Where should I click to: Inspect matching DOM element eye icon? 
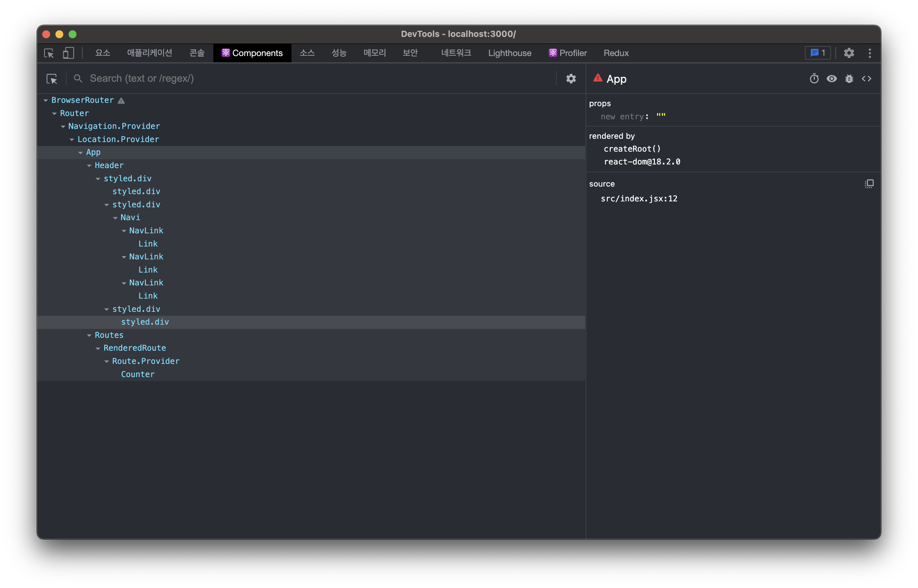point(831,79)
